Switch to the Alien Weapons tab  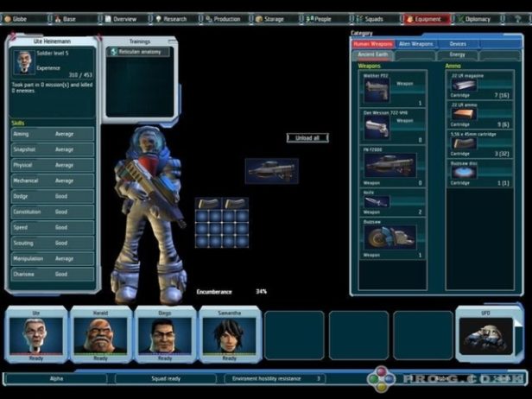pos(416,44)
